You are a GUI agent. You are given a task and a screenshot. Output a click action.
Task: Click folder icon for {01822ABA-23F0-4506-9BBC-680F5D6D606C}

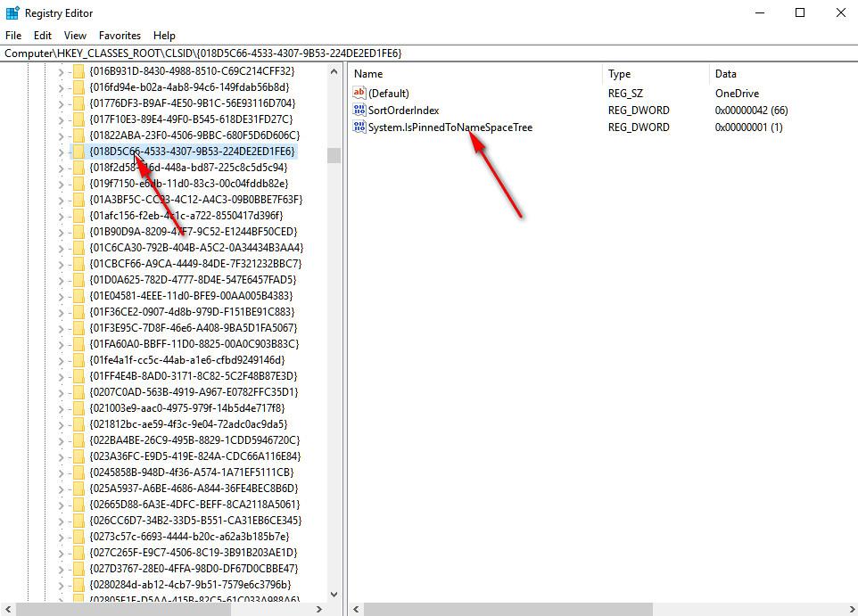click(78, 136)
